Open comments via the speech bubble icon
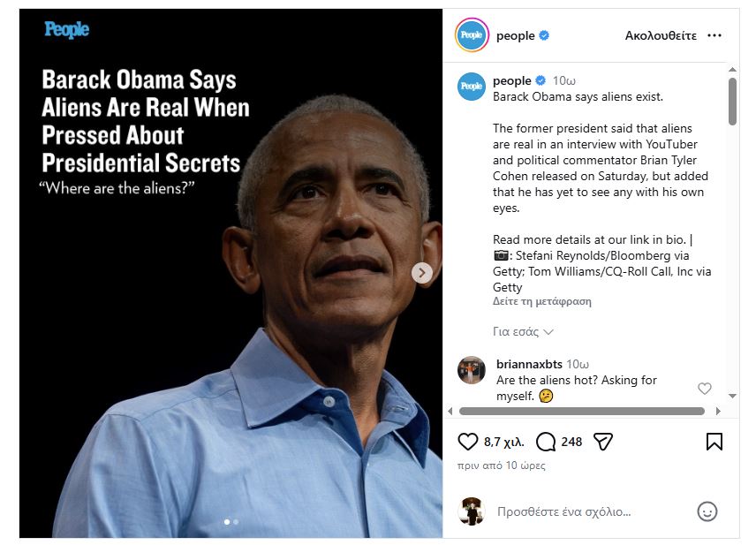Viewport: 756px width, 545px height. pos(546,442)
